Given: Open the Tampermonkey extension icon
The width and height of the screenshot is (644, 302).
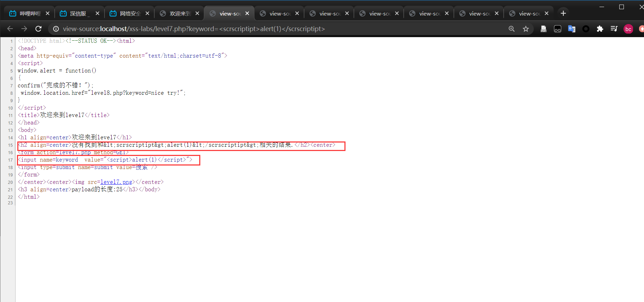Looking at the screenshot, I should [x=557, y=29].
